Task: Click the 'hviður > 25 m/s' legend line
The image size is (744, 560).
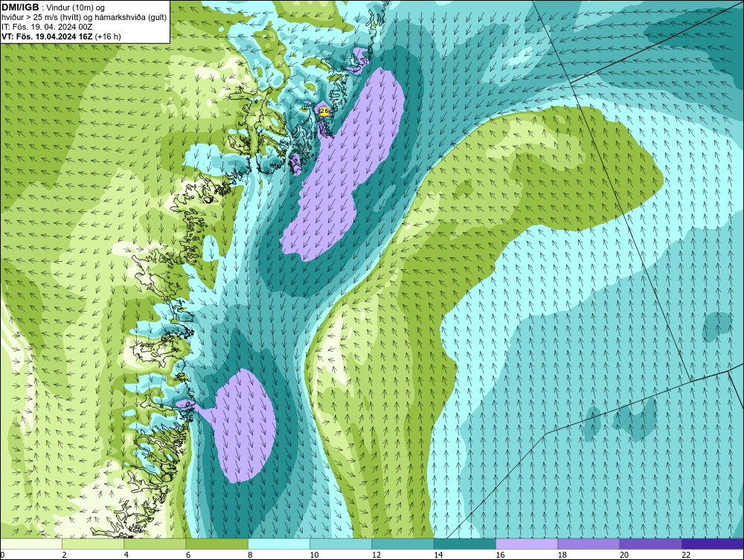Action: click(84, 17)
